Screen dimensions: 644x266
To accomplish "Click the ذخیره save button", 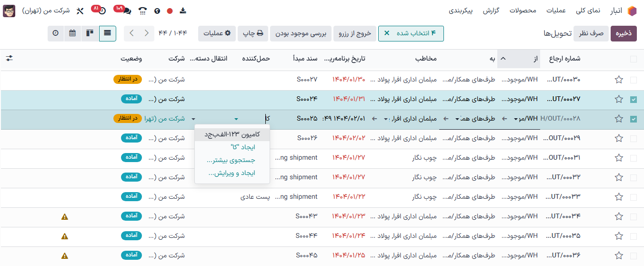I will pos(624,33).
